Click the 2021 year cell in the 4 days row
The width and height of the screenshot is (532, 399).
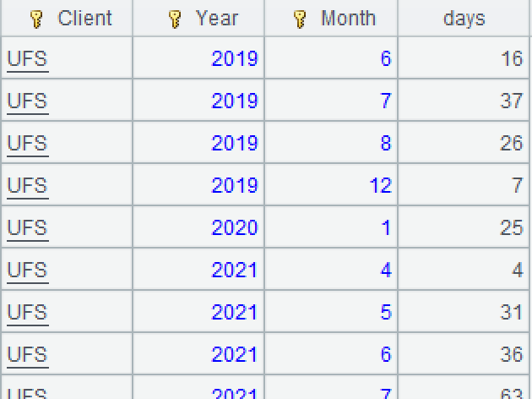coord(234,270)
